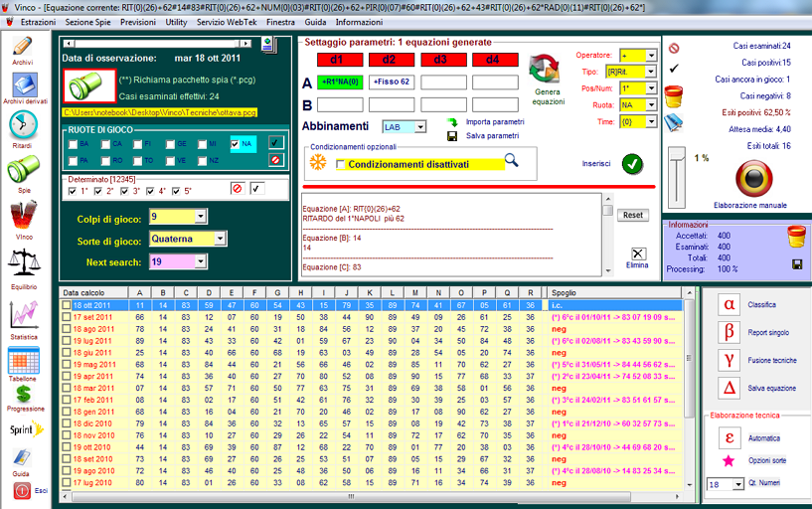Image resolution: width=812 pixels, height=509 pixels.
Task: Click the Salva parametri floppy icon
Action: (x=452, y=136)
